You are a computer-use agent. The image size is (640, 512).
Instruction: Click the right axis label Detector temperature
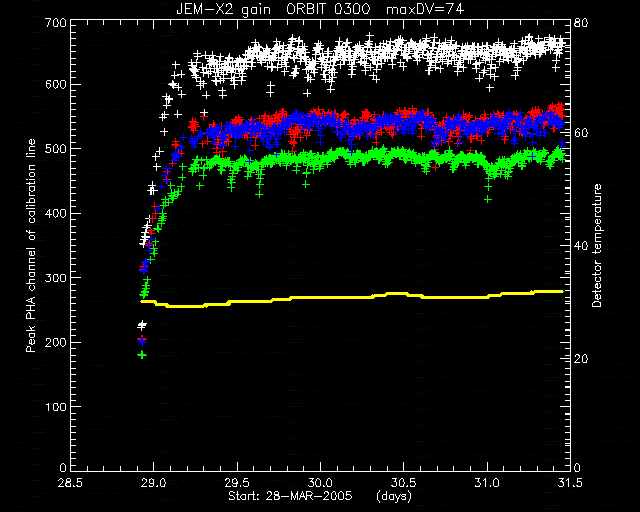(597, 246)
